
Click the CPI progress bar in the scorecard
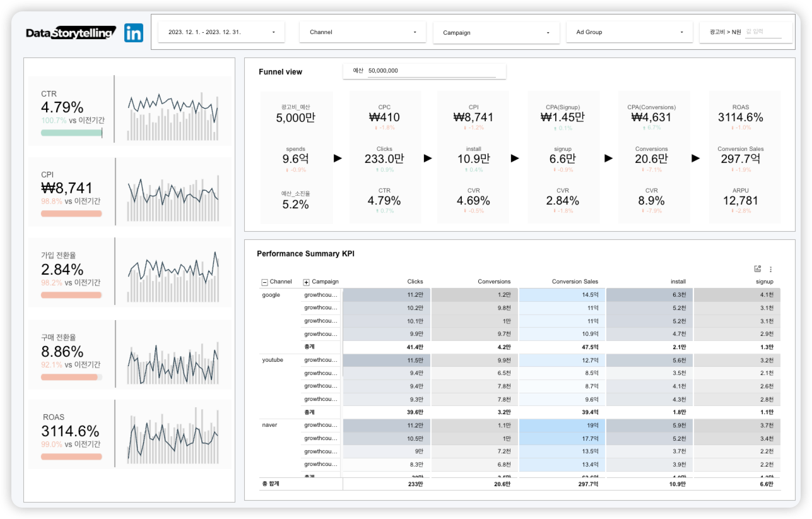point(71,213)
